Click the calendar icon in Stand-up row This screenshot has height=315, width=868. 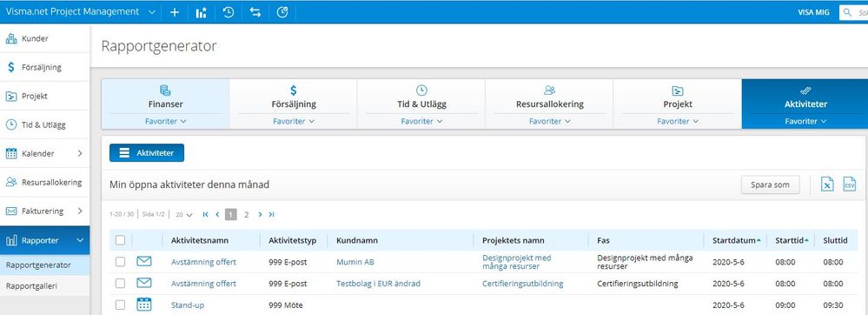click(144, 305)
